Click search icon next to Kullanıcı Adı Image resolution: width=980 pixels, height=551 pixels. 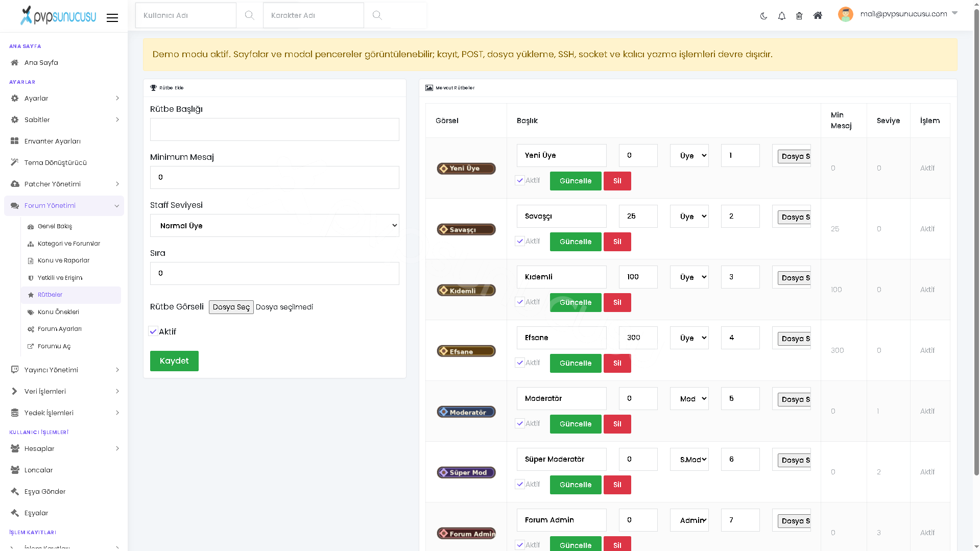pos(249,15)
